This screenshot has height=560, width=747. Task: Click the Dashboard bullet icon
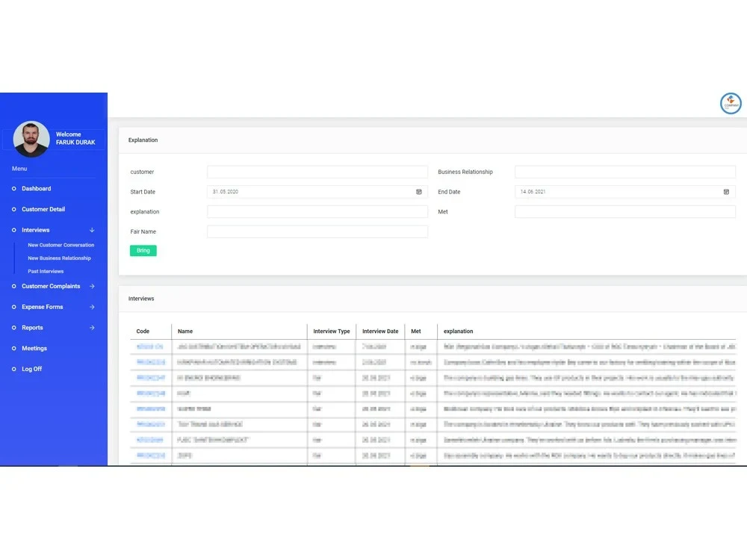pos(13,189)
